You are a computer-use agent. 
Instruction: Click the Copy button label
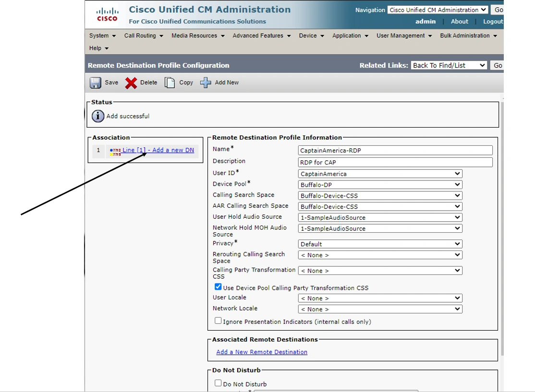tap(186, 83)
